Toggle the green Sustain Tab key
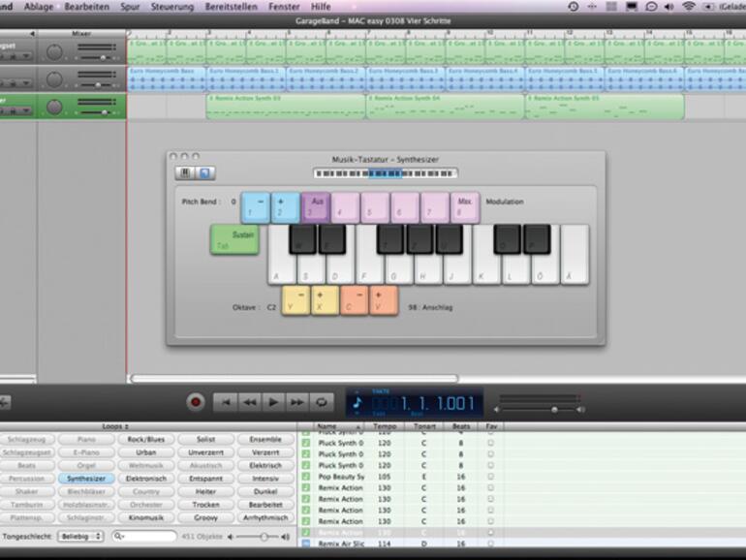This screenshot has width=746, height=560. point(234,239)
